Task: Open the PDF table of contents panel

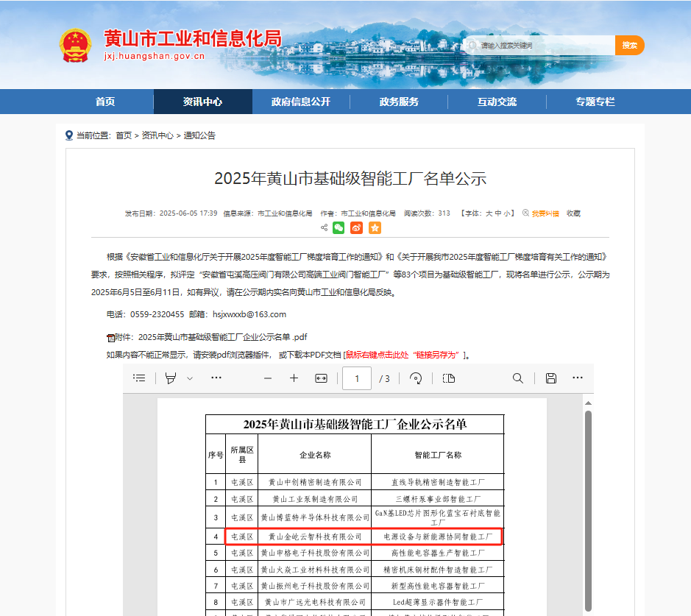Action: coord(139,378)
